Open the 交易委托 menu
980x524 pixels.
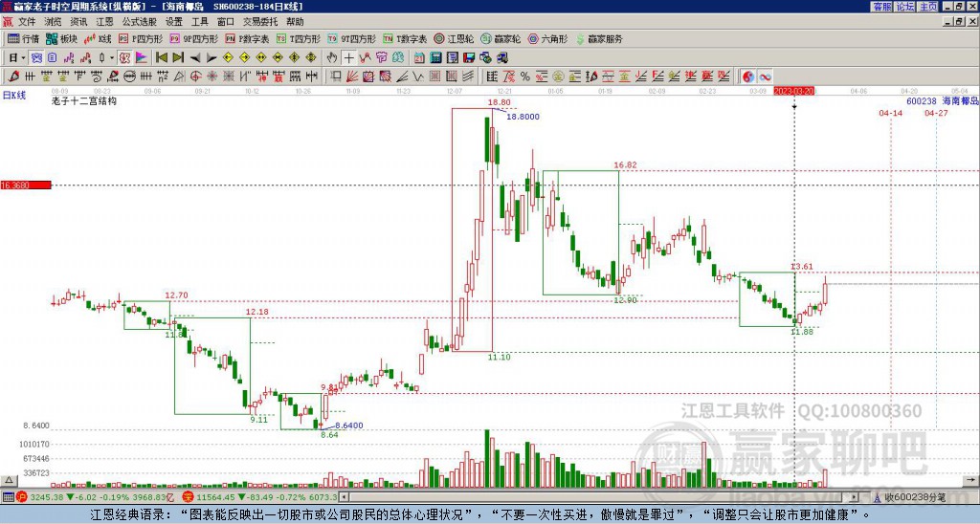coord(260,22)
